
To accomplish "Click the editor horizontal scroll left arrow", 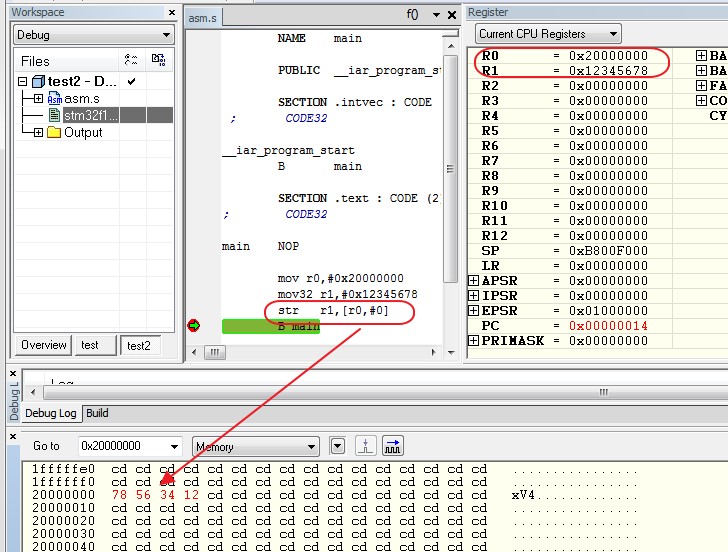I will (194, 352).
